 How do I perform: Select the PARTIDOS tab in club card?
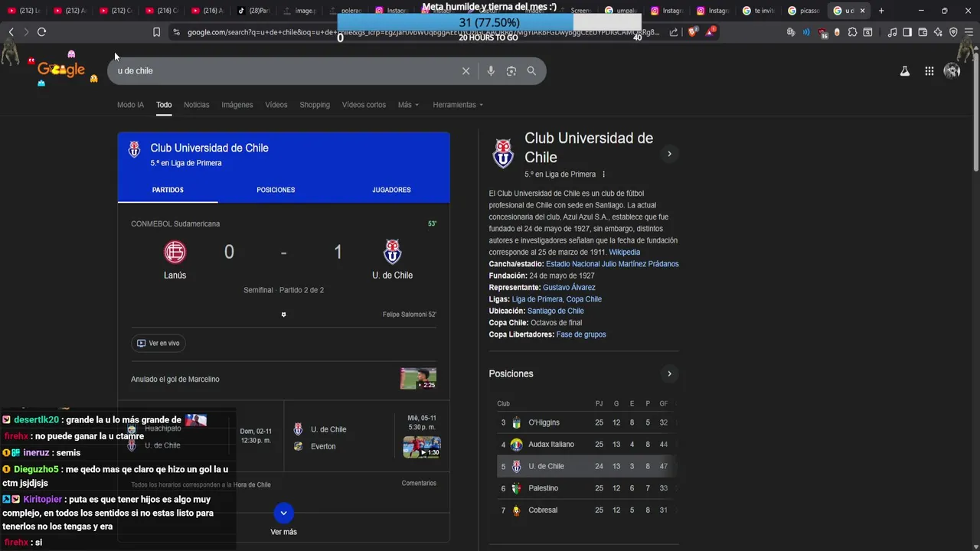tap(168, 190)
